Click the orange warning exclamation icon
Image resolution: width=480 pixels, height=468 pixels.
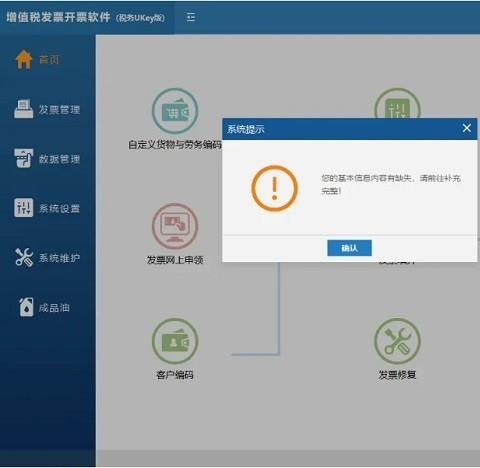(274, 188)
